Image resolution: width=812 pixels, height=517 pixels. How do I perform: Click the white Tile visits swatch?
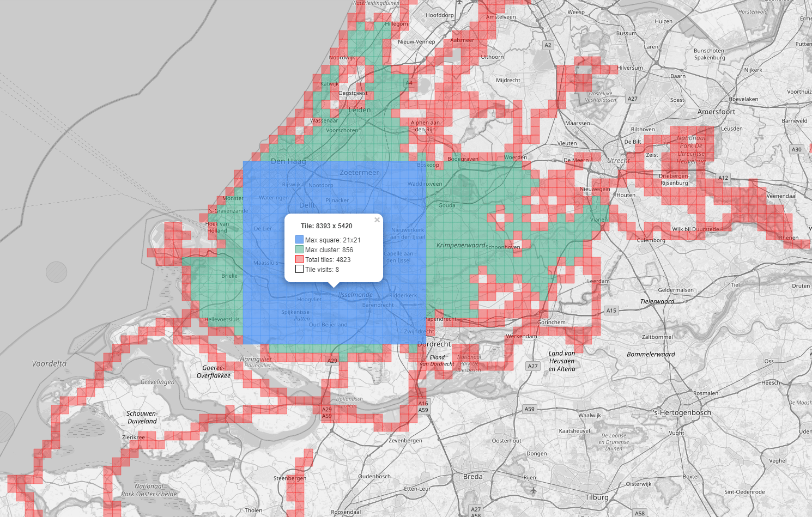(299, 269)
